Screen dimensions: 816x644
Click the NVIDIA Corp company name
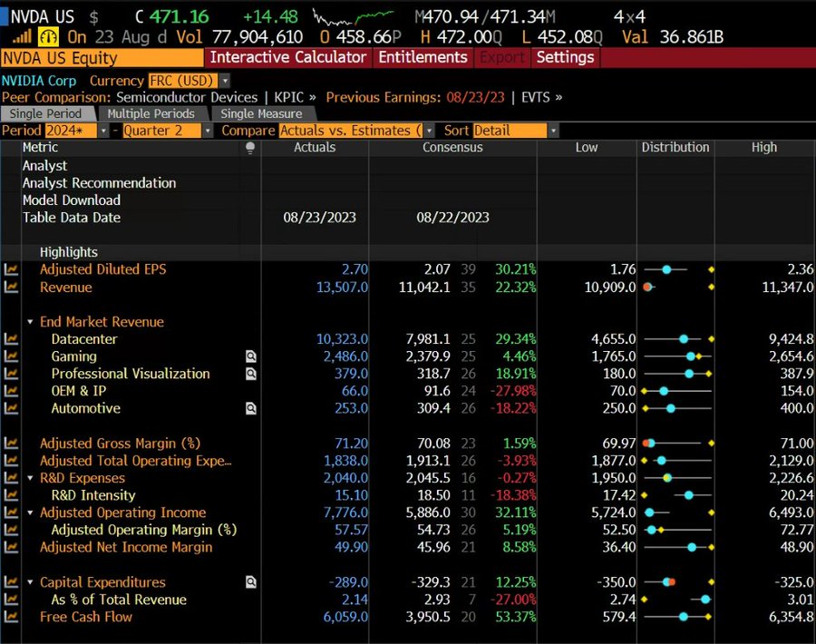click(x=39, y=81)
